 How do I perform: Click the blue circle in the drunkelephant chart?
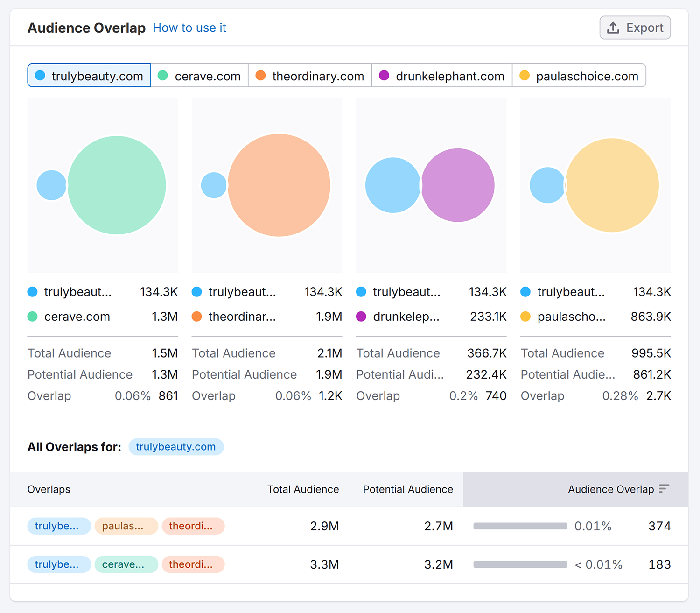pos(393,185)
